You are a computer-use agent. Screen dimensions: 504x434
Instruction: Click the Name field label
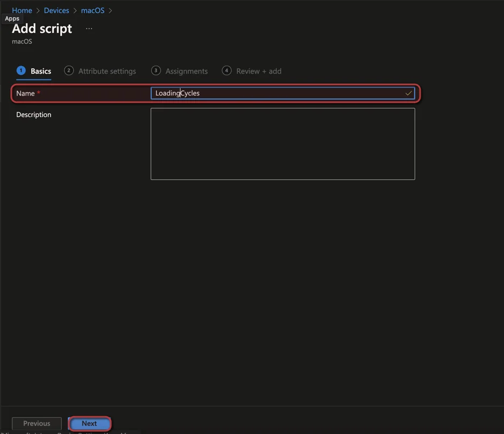(25, 93)
